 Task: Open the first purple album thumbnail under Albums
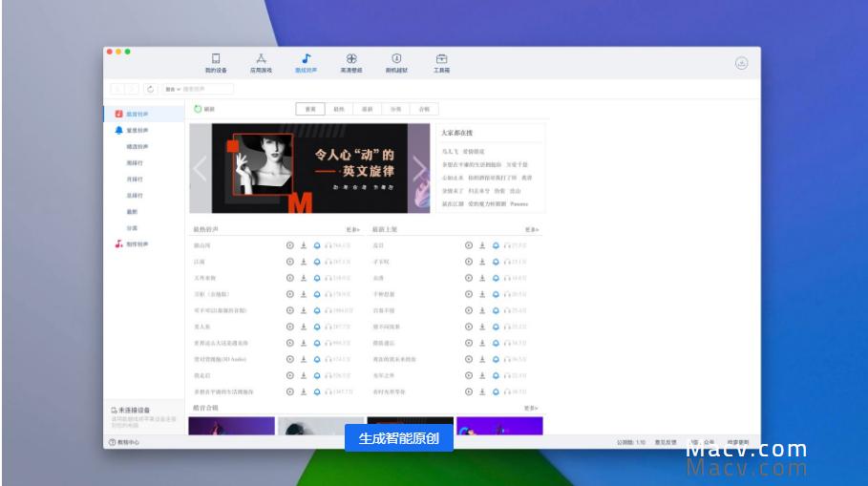(231, 426)
